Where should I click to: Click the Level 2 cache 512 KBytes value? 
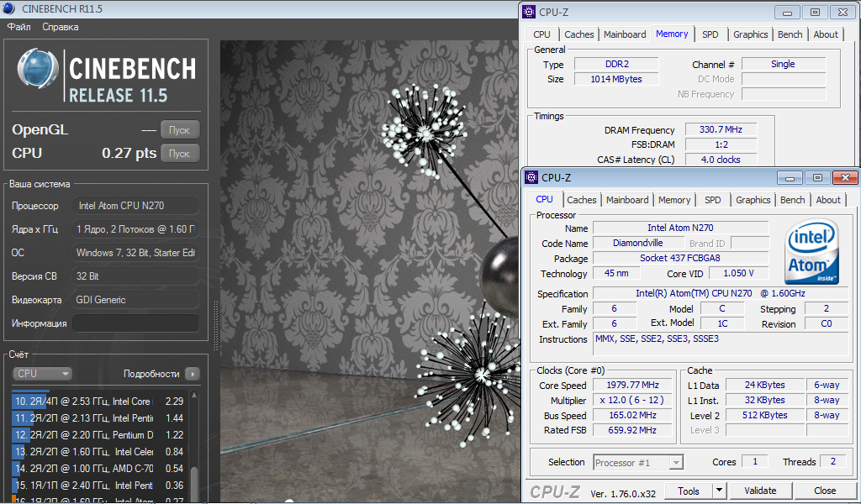click(765, 415)
